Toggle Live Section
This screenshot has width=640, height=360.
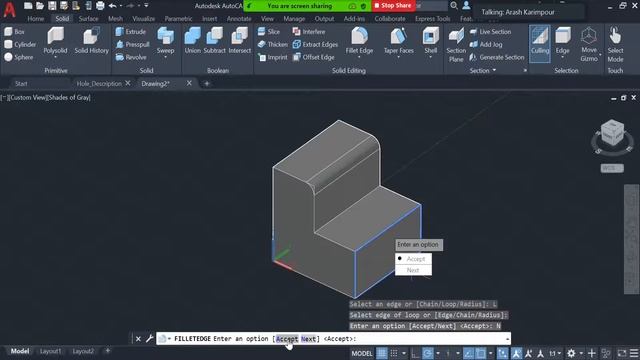click(490, 31)
